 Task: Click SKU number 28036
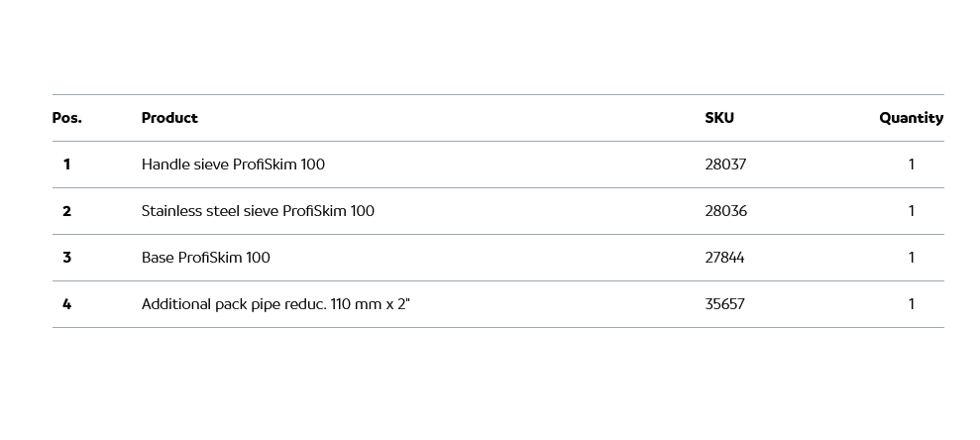pos(725,211)
